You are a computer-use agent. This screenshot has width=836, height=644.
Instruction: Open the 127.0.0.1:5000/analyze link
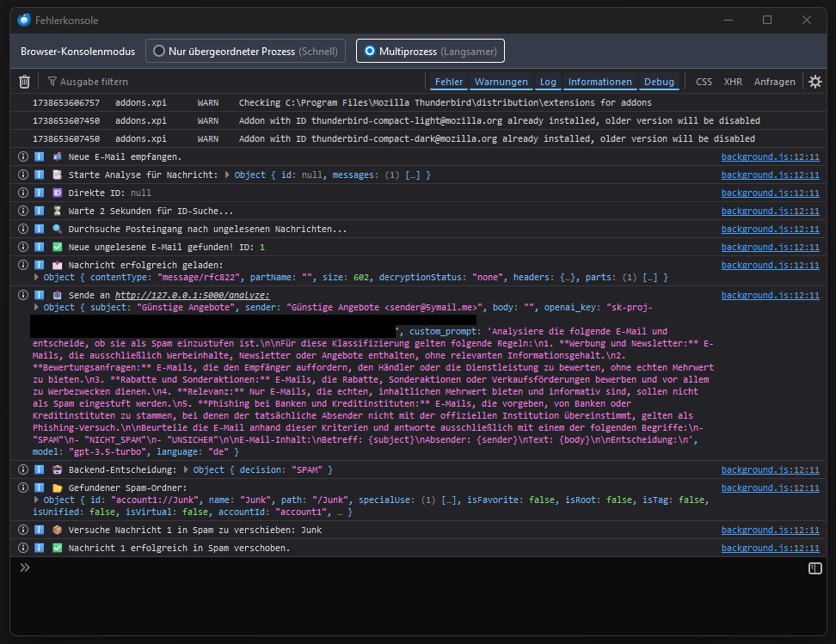tap(192, 296)
